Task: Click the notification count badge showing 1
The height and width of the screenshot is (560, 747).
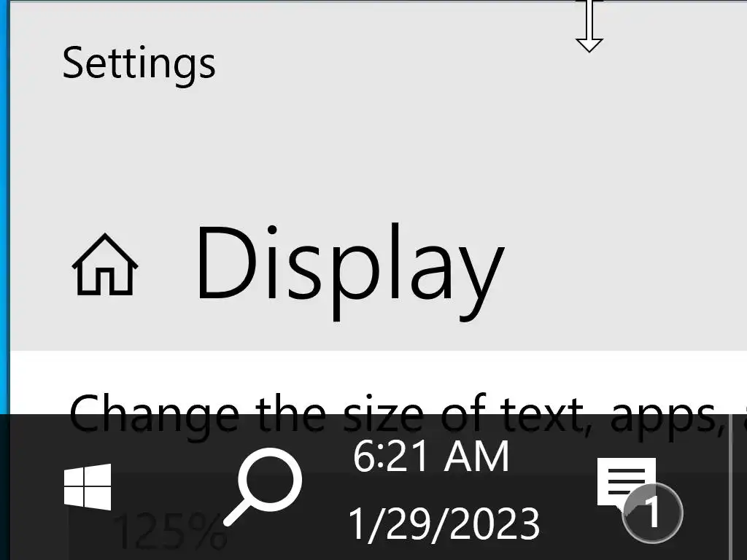Action: click(652, 513)
